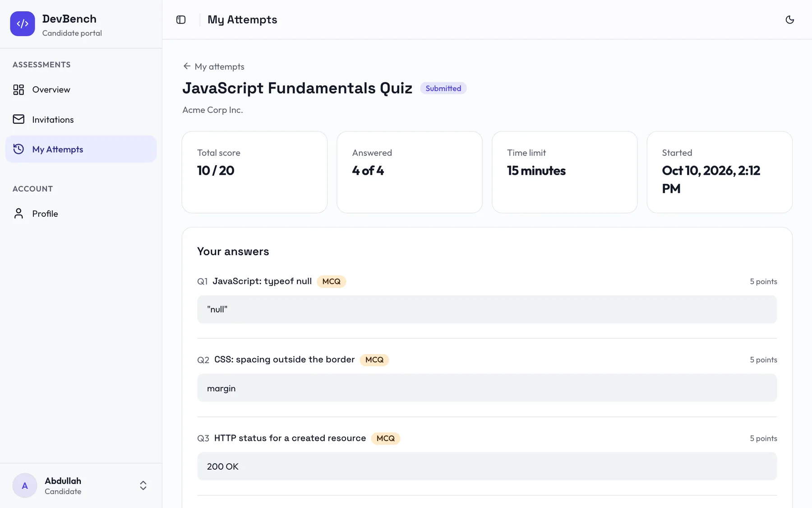Click the JavaScript Fundamentals Quiz heading
Viewport: 812px width, 508px height.
coord(297,88)
